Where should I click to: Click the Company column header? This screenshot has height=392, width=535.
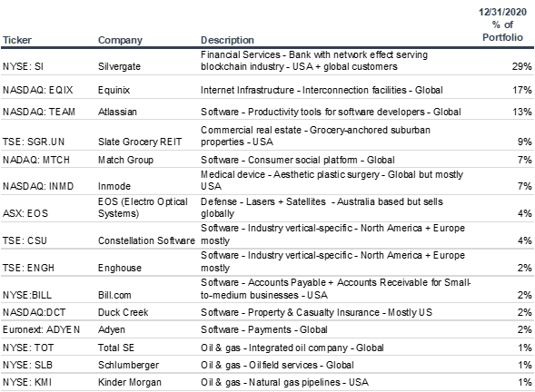[x=120, y=40]
